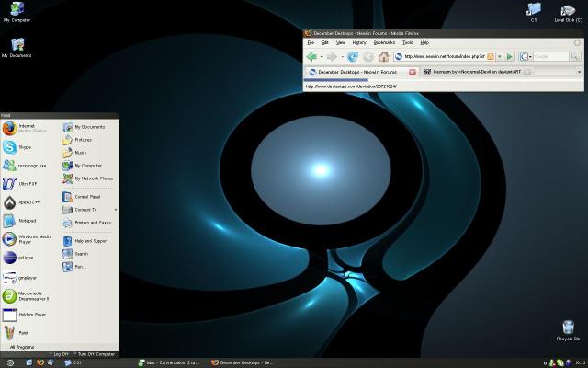Switch to the deviantART tab
The image size is (588, 368).
(477, 72)
